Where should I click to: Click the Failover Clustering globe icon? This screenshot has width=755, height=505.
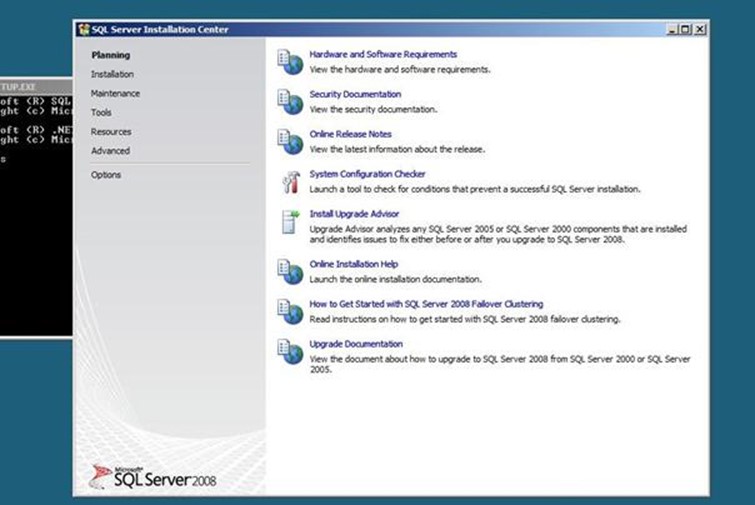pos(290,312)
